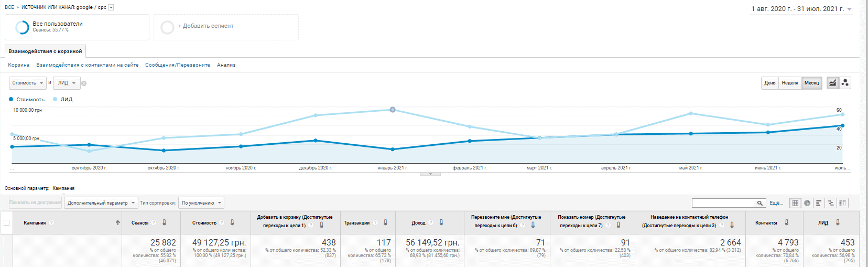Open Дополнительный параметр dropdown
Screen dimensions: 868x267
[101, 203]
